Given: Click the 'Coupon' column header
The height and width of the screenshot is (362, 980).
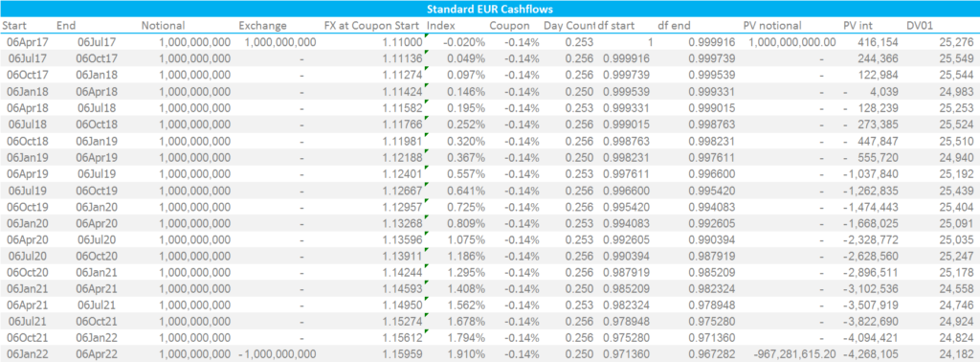Looking at the screenshot, I should [x=509, y=26].
